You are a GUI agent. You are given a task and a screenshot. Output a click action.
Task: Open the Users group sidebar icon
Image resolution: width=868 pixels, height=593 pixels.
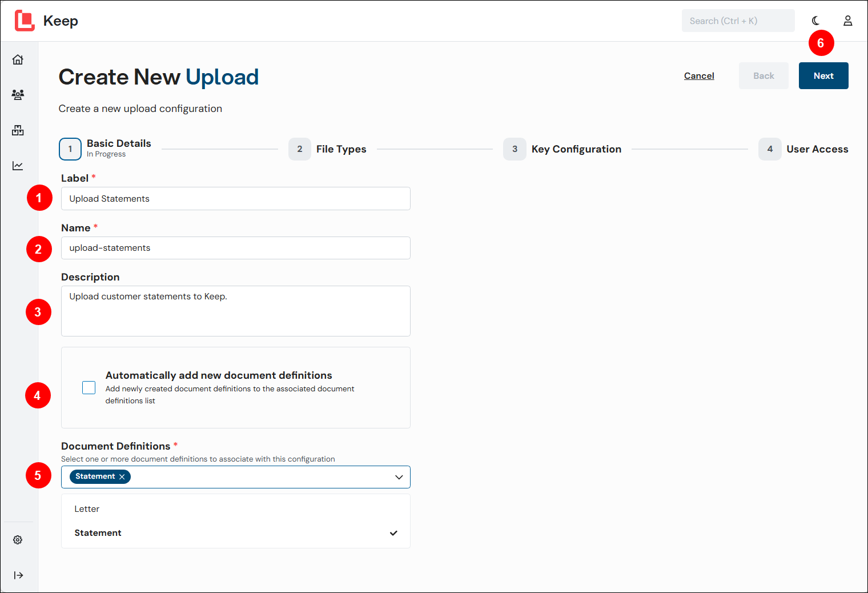point(18,95)
